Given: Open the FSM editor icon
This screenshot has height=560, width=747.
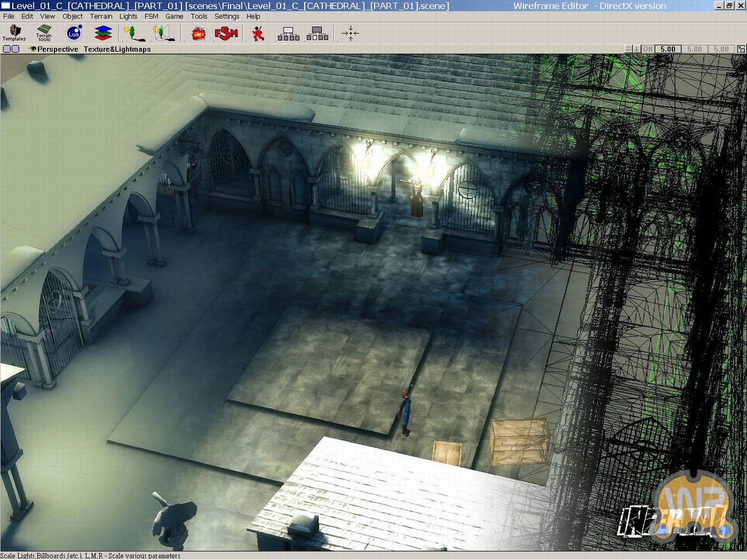Looking at the screenshot, I should 226,34.
